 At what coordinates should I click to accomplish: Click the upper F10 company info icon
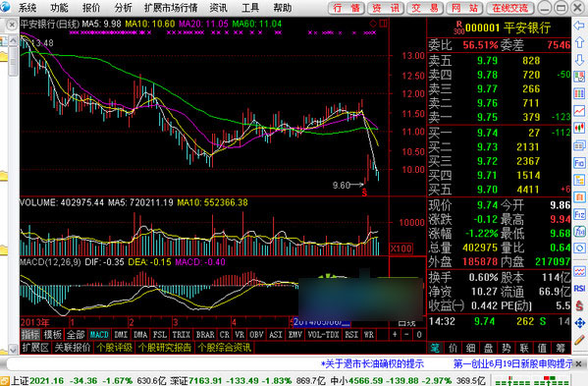[579, 162]
